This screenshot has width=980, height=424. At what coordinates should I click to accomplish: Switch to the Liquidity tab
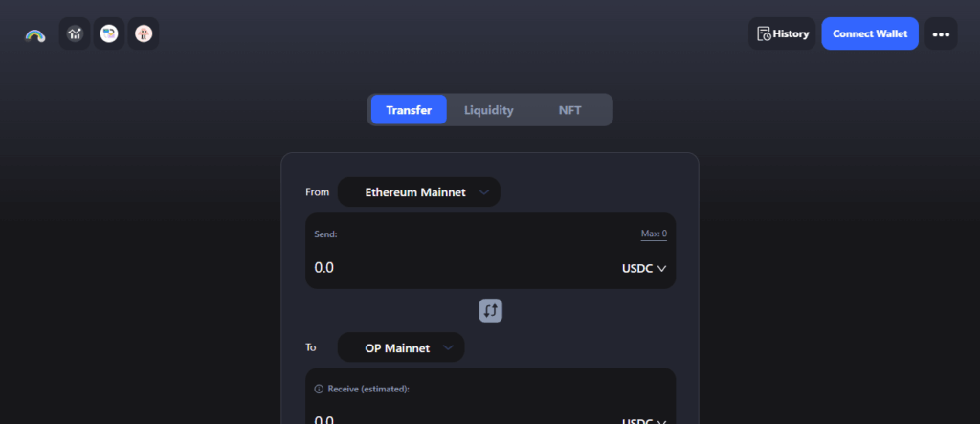click(x=488, y=110)
